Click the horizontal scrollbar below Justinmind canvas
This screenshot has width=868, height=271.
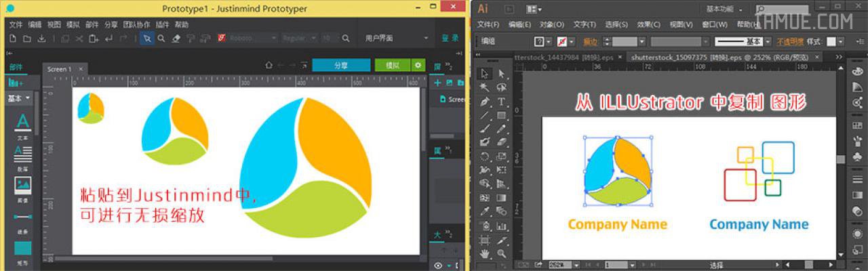pos(163,258)
